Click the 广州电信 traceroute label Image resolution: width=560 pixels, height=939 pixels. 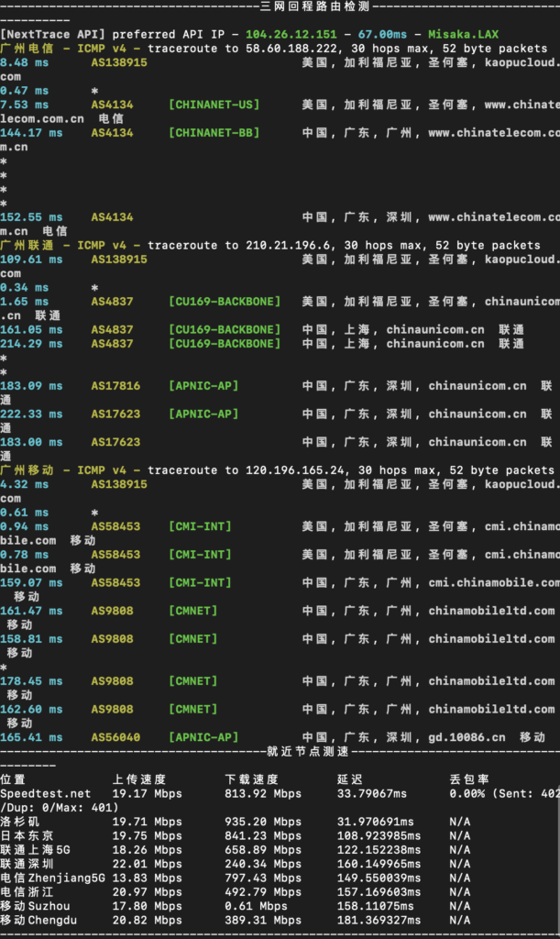coord(27,49)
